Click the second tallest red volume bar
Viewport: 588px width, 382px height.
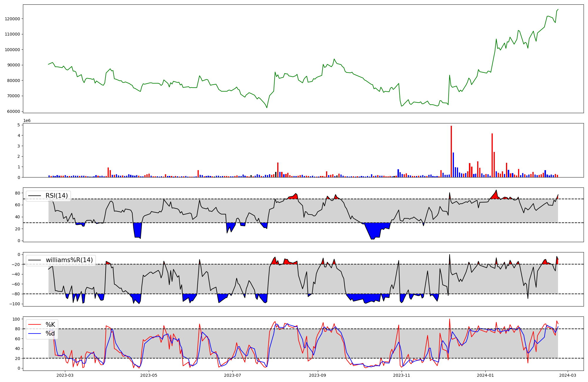pos(492,156)
